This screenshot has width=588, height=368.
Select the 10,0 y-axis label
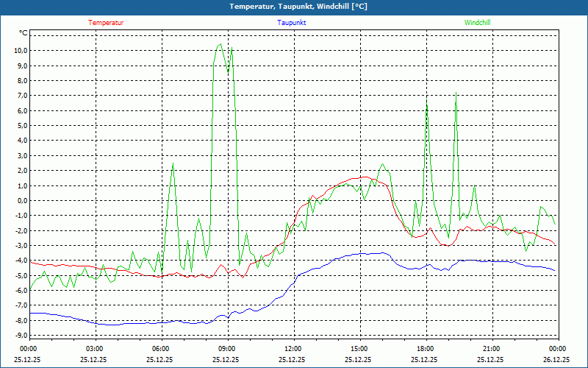18,51
